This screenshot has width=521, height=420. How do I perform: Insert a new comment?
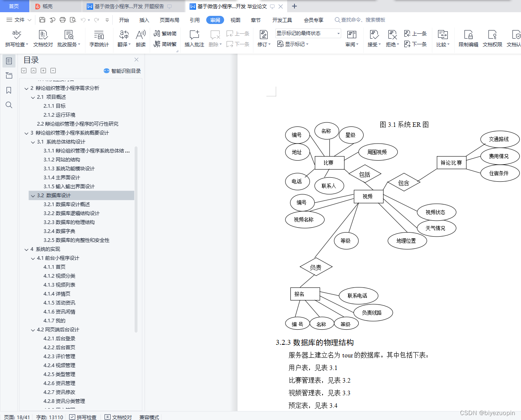(194, 39)
